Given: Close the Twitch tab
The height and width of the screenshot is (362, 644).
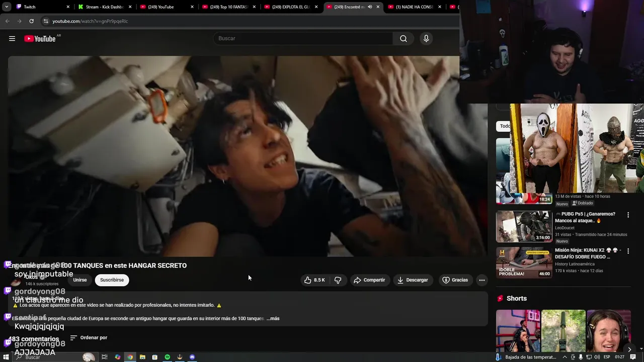Looking at the screenshot, I should click(68, 7).
